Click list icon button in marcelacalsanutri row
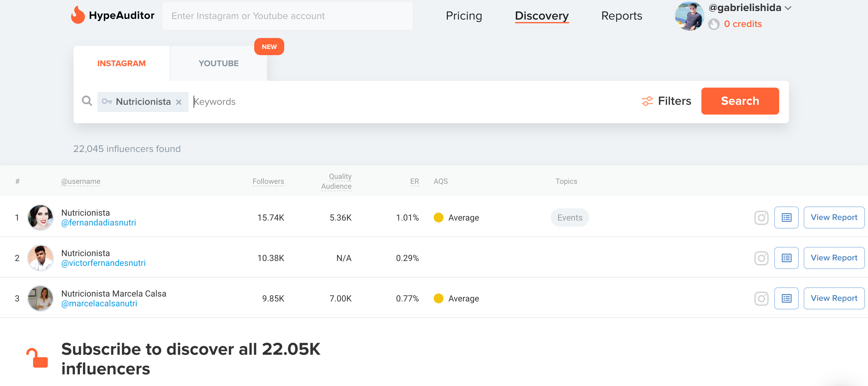This screenshot has height=386, width=868. tap(786, 298)
